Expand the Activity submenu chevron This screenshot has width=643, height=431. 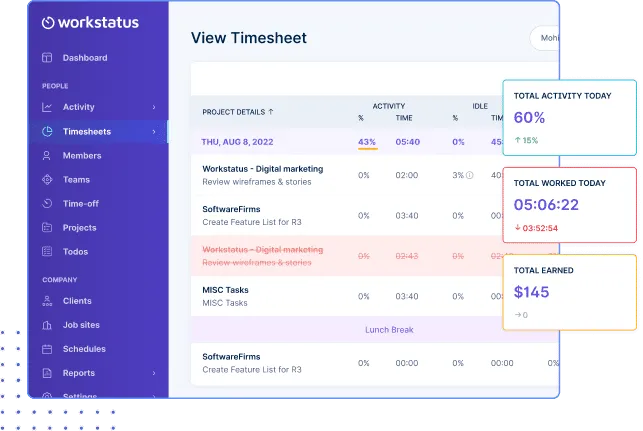tap(154, 107)
